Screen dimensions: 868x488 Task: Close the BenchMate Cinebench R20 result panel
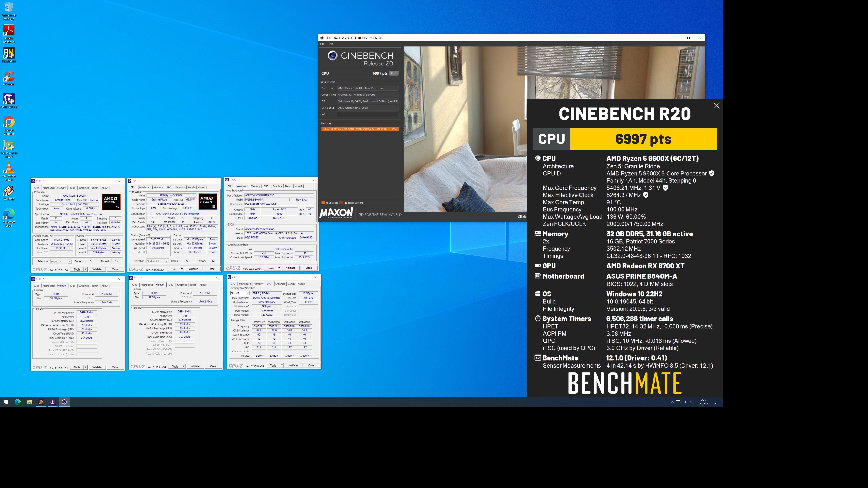(717, 106)
